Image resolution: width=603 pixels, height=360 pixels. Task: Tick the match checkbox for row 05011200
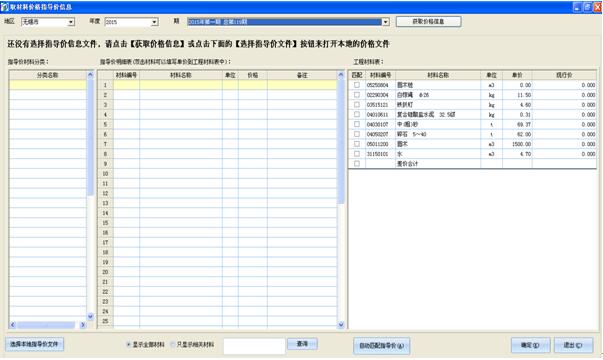point(357,144)
